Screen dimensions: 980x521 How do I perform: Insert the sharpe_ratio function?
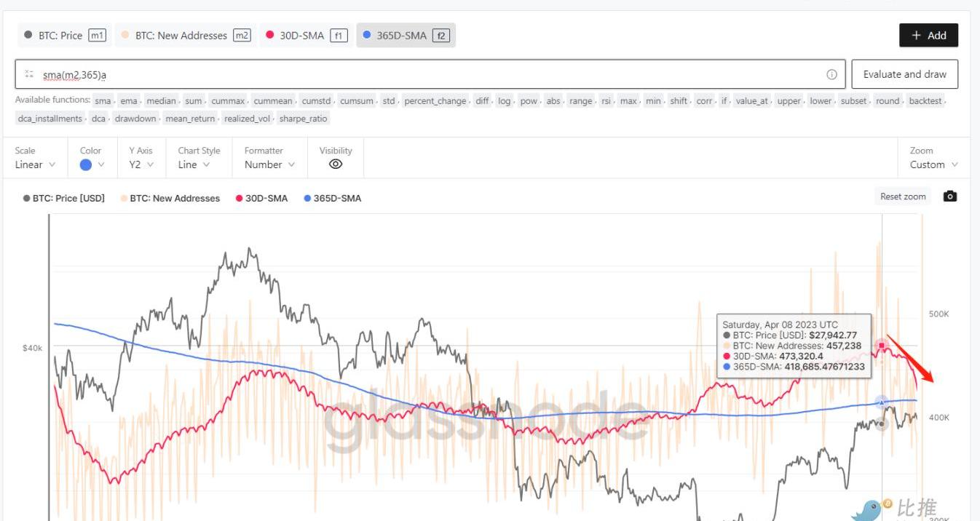click(304, 119)
